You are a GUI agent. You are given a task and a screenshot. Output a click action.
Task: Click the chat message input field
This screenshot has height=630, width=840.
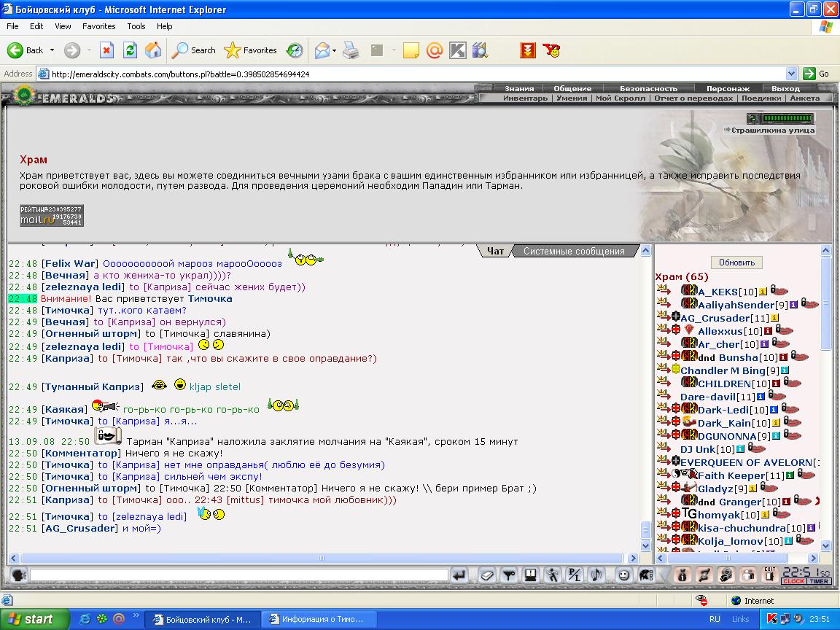point(239,575)
